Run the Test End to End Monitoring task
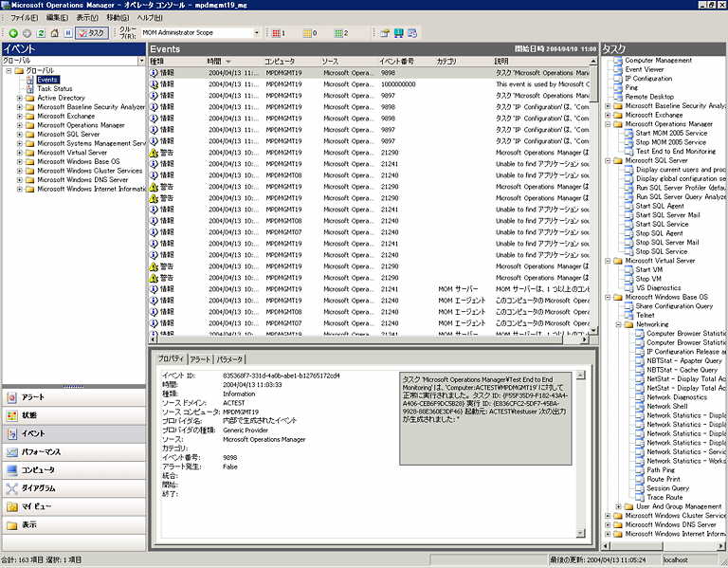728x568 pixels. [x=676, y=152]
